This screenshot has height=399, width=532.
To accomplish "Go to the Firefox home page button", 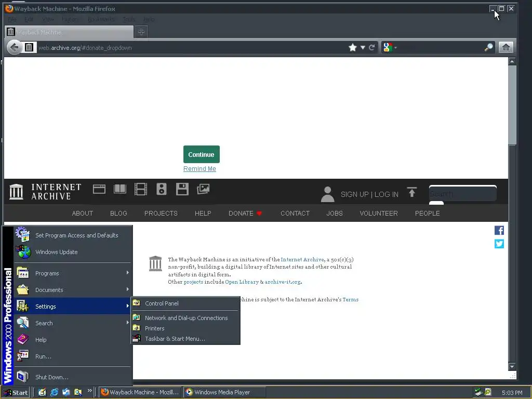I will (x=506, y=47).
